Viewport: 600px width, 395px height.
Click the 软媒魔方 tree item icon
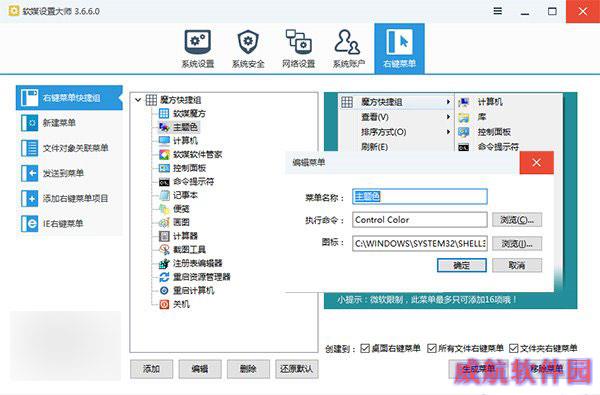(164, 113)
